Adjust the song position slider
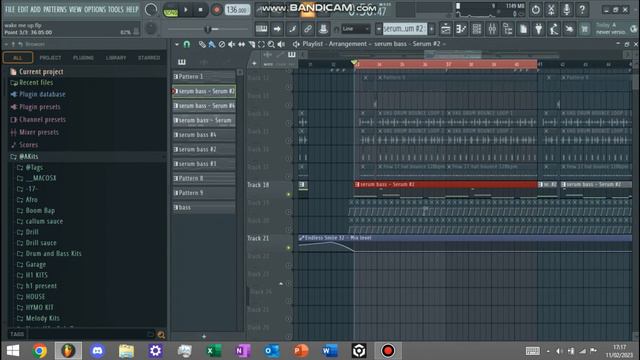The height and width of the screenshot is (360, 640). pos(207,29)
